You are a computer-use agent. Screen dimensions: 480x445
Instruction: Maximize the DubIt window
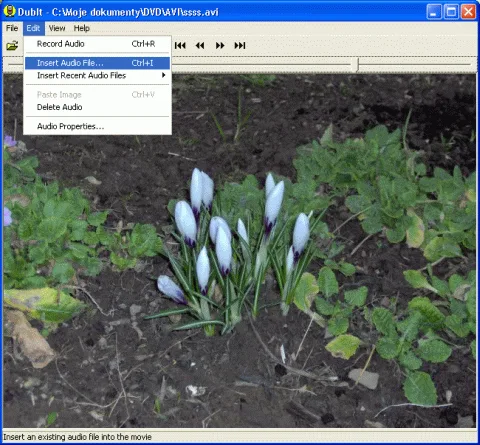pos(451,12)
